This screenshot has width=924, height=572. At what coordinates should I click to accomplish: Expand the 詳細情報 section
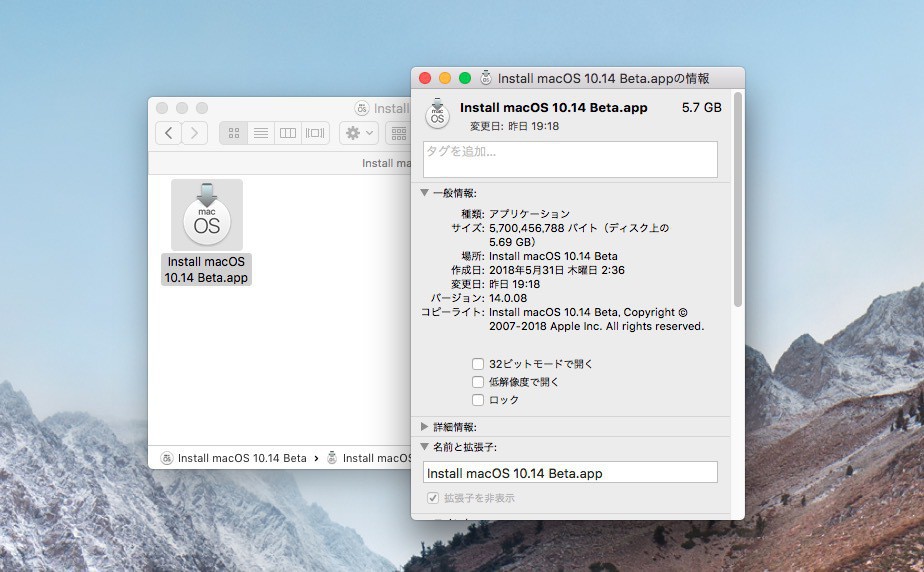pos(424,426)
